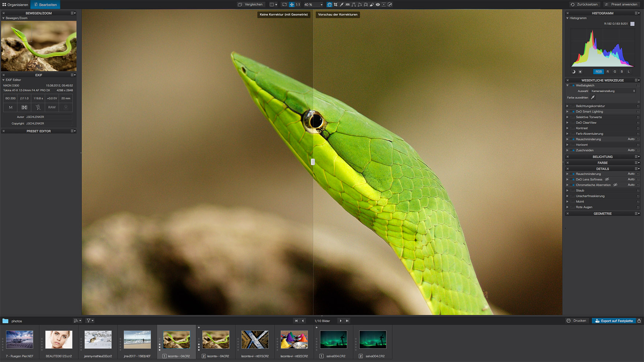This screenshot has height=362, width=644.
Task: Enable the Kontrast correction toggle
Action: tap(573, 128)
